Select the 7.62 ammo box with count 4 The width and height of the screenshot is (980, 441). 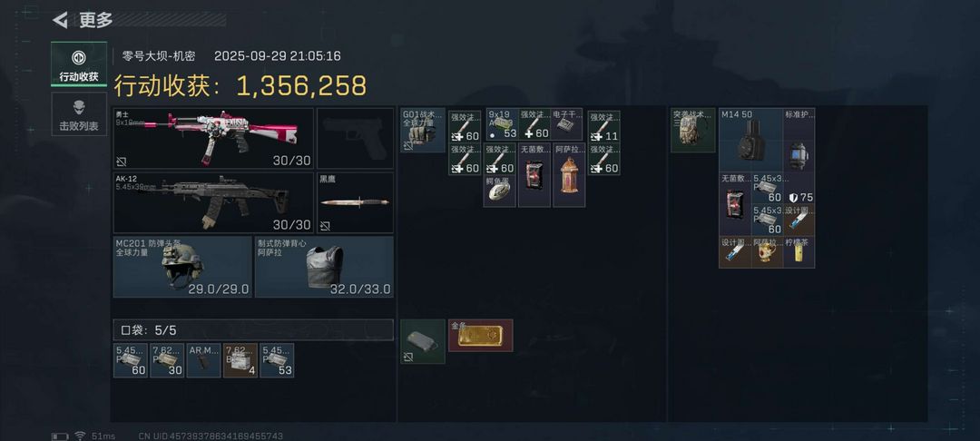click(240, 360)
